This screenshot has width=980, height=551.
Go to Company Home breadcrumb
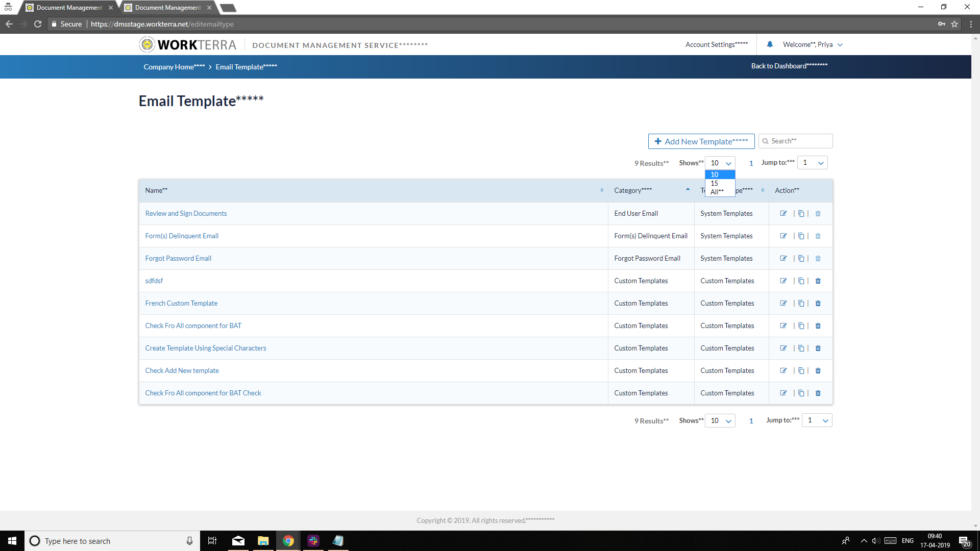tap(174, 67)
